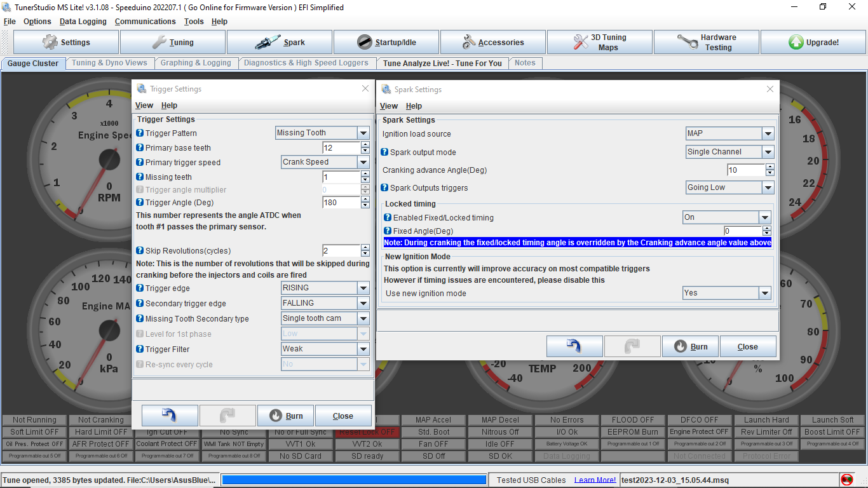The image size is (868, 488).
Task: Switch to the Notes tab
Action: pos(525,63)
